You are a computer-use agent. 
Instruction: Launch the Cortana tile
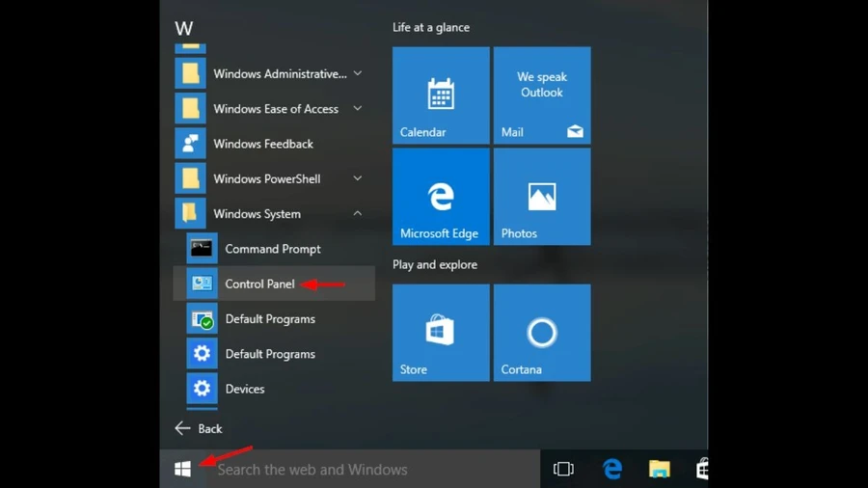coord(542,333)
